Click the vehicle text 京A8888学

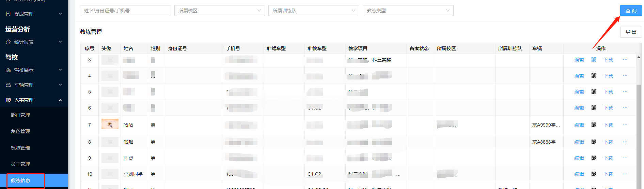pyautogui.click(x=544, y=142)
